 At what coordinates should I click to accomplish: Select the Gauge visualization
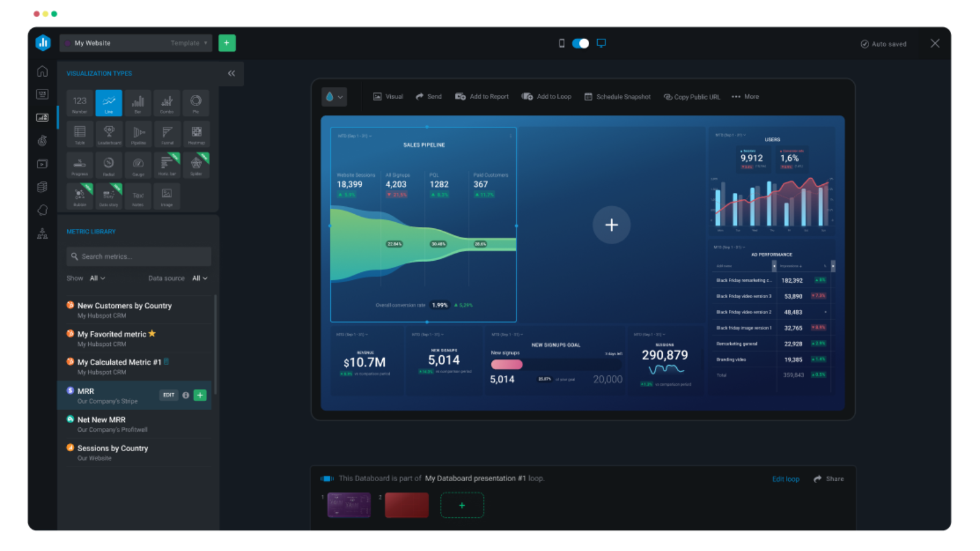click(x=138, y=165)
